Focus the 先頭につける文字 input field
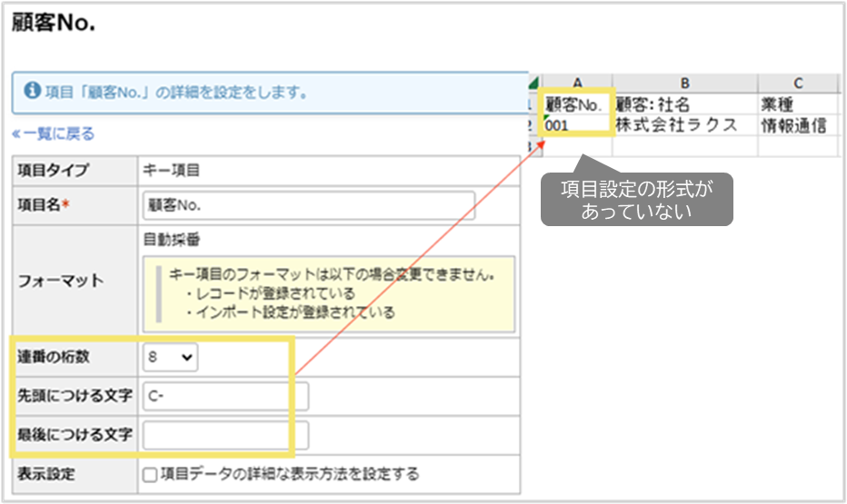847x504 pixels. coord(225,397)
